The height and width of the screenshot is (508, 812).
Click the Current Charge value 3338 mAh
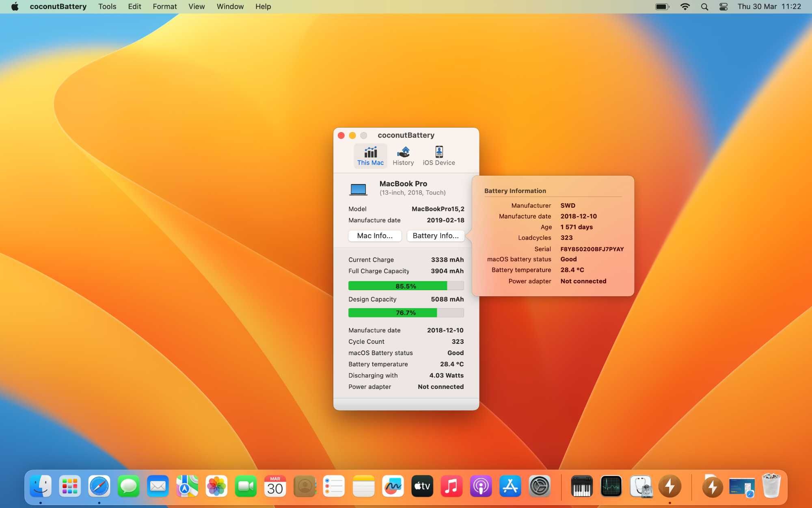pyautogui.click(x=447, y=260)
